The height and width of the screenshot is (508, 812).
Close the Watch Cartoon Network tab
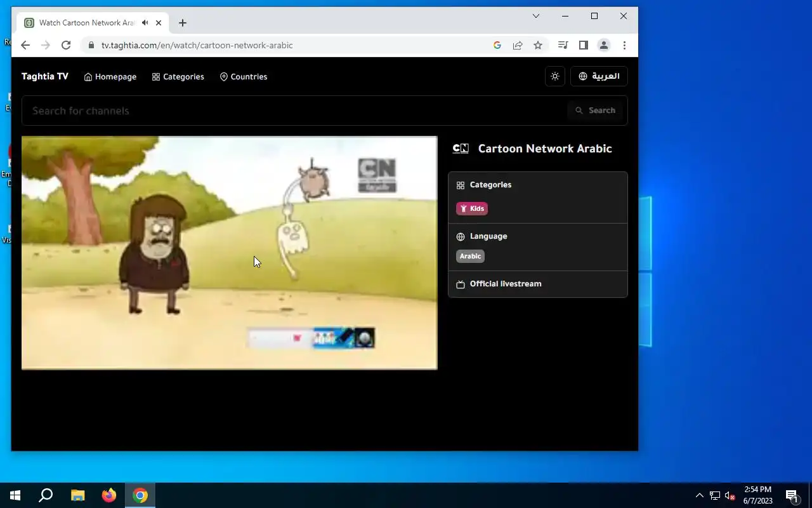point(159,23)
